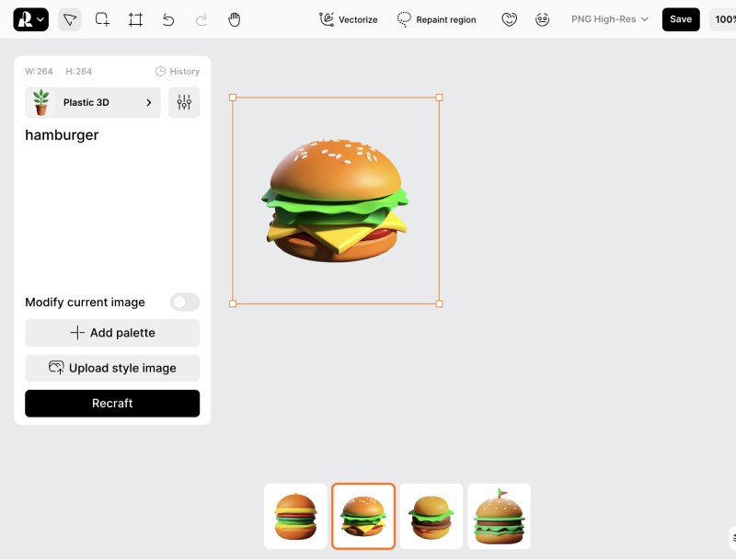Click the new image generation tool

[x=102, y=19]
